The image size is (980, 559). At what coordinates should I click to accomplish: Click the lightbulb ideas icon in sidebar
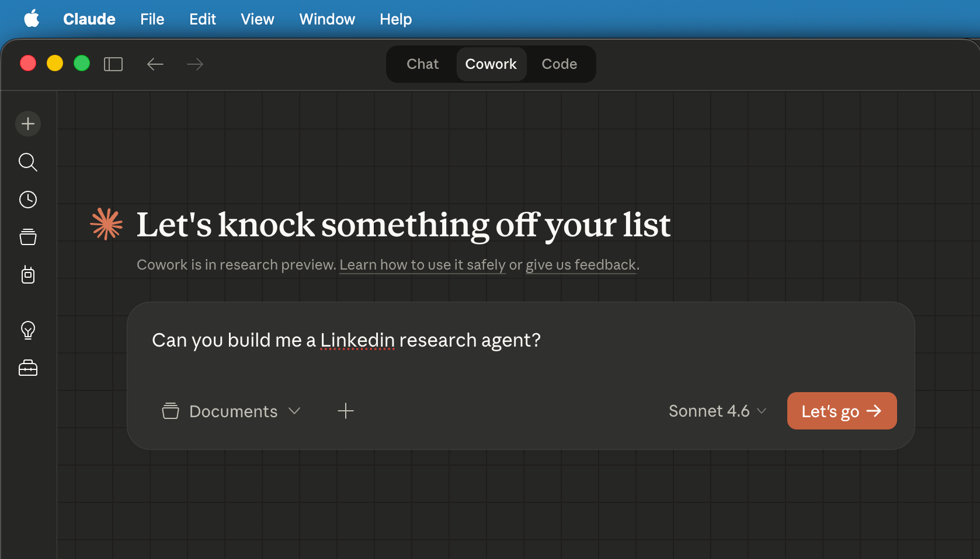click(x=28, y=330)
